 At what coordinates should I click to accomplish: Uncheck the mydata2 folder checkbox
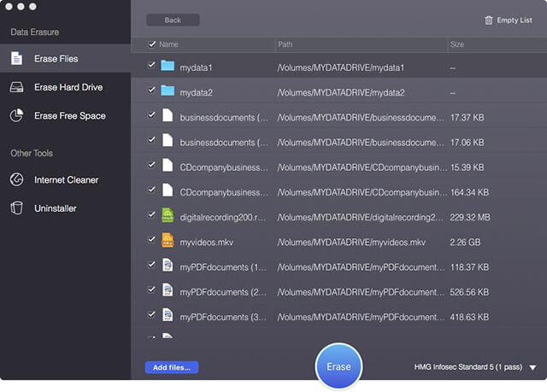(x=151, y=90)
